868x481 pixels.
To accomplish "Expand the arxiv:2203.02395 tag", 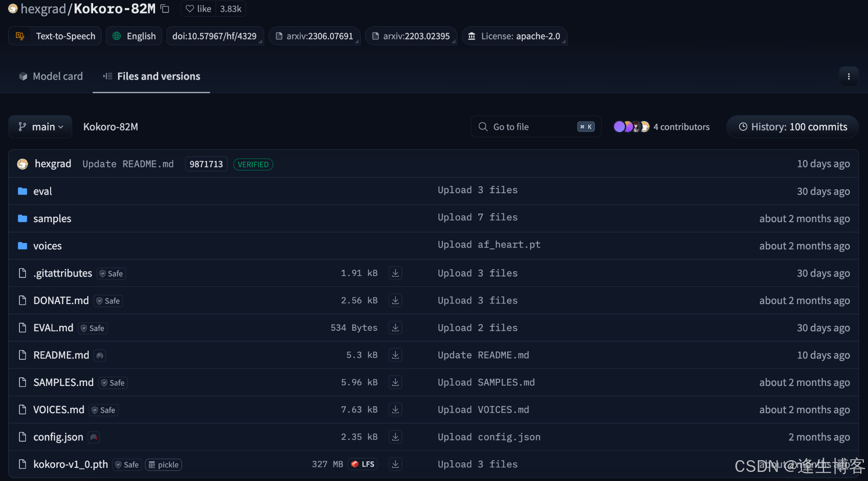I will 411,36.
